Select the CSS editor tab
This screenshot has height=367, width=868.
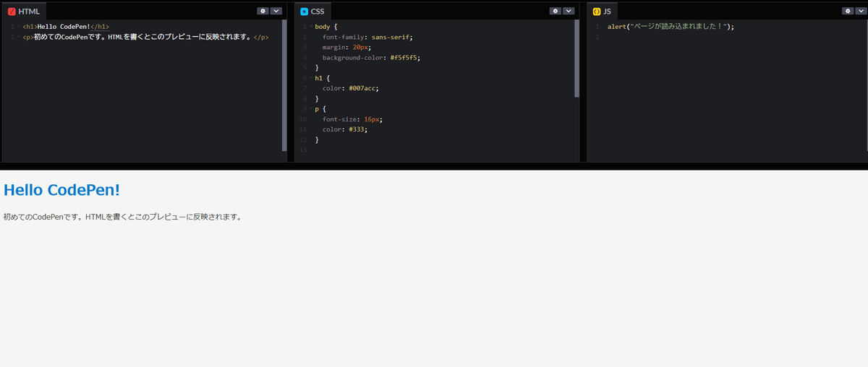coord(313,12)
